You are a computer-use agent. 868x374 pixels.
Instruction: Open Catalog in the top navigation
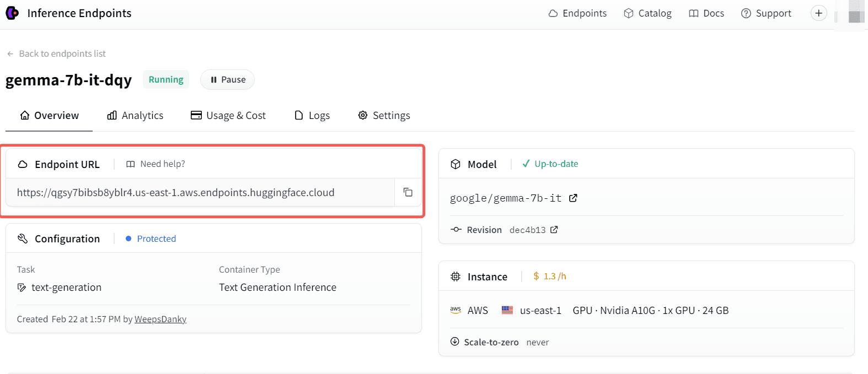click(x=647, y=13)
